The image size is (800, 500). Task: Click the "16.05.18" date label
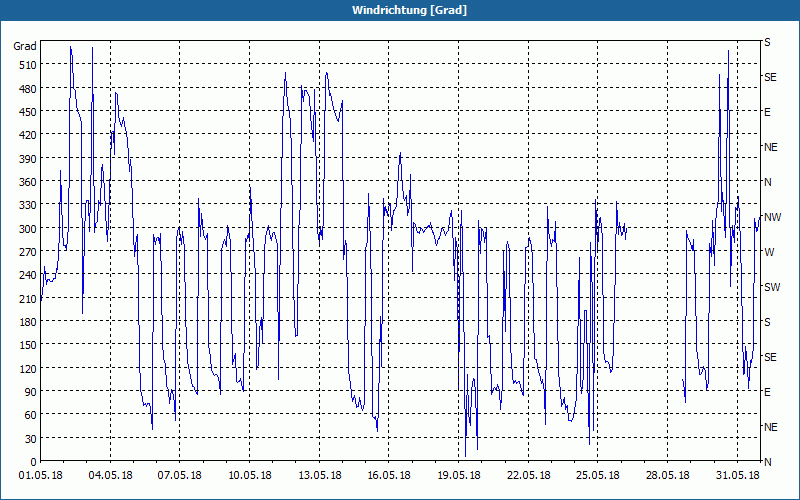point(389,476)
